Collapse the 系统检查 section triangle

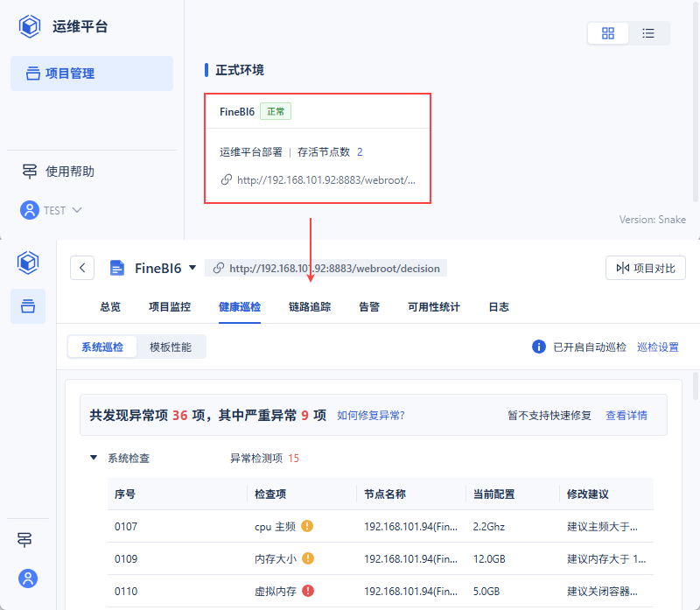tap(94, 457)
